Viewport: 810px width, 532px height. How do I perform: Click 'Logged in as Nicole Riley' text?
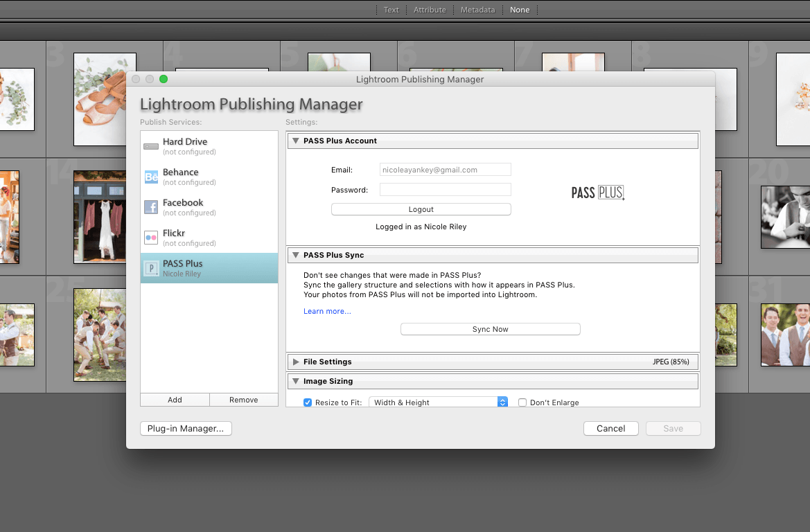[x=421, y=227]
